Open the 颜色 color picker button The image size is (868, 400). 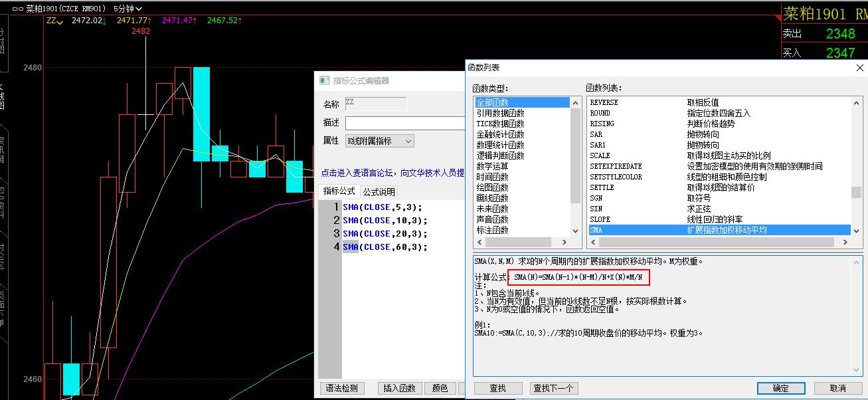point(440,388)
